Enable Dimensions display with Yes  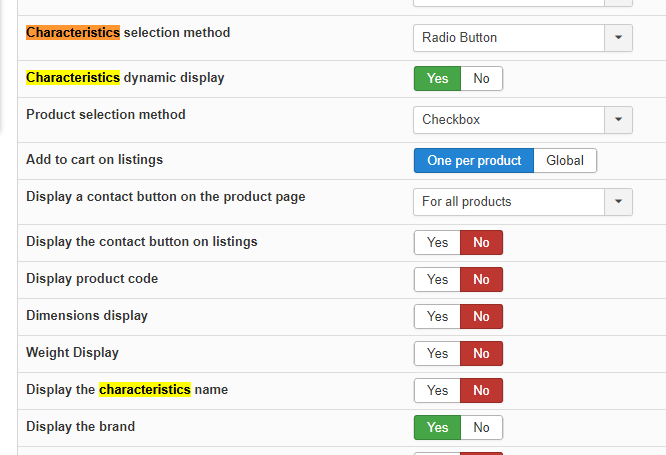click(437, 317)
